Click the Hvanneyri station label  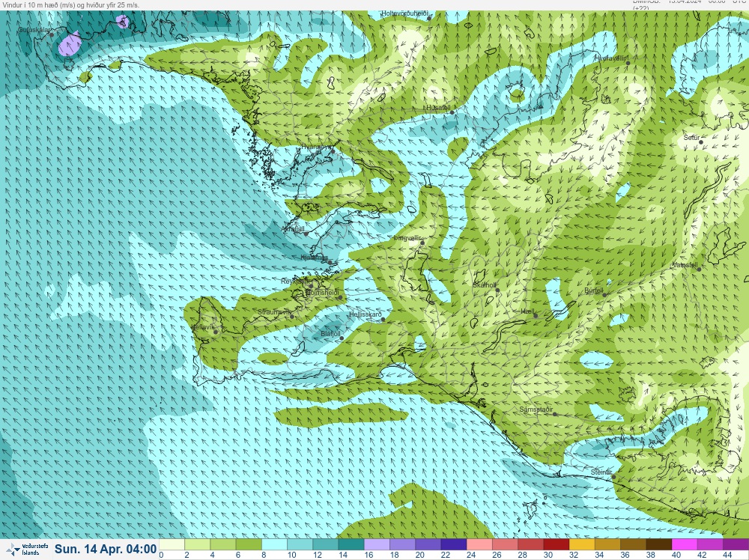316,147
